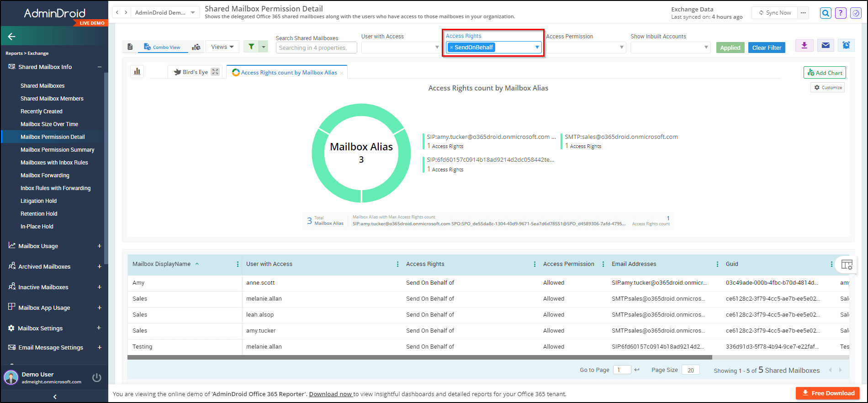Expand Bird's Eye chart to fullscreen
The image size is (868, 403).
tap(215, 72)
